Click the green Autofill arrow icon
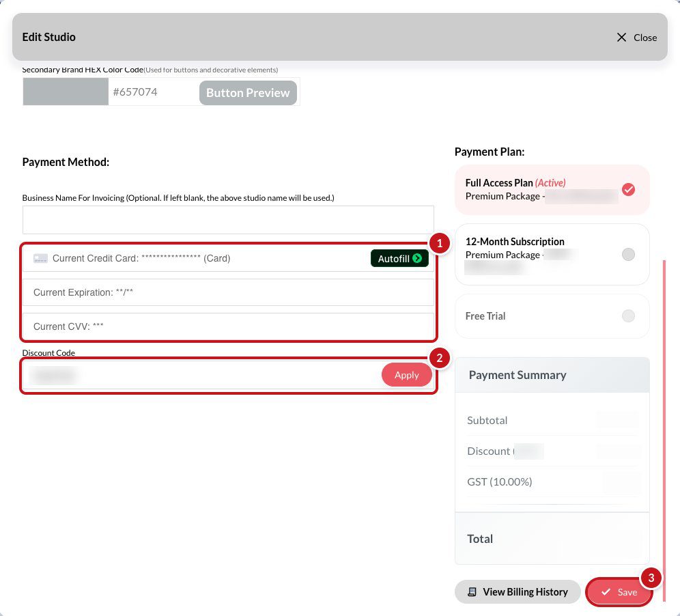 [x=417, y=258]
